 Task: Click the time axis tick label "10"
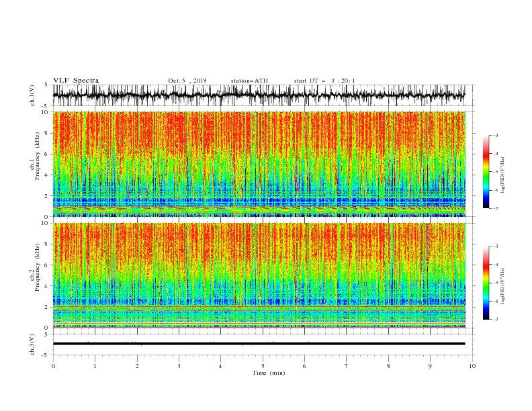[472, 366]
